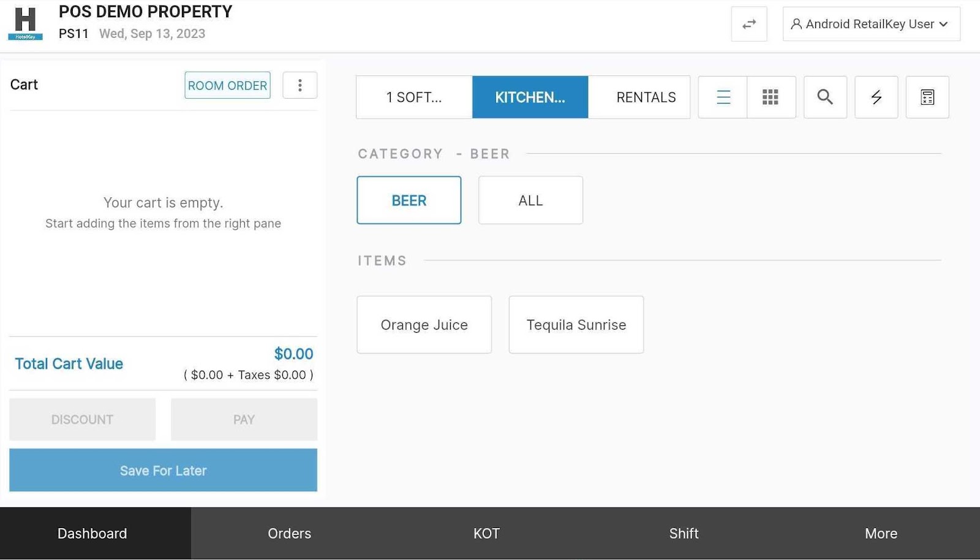Switch to list view layout
Image resolution: width=980 pixels, height=560 pixels.
coord(723,97)
